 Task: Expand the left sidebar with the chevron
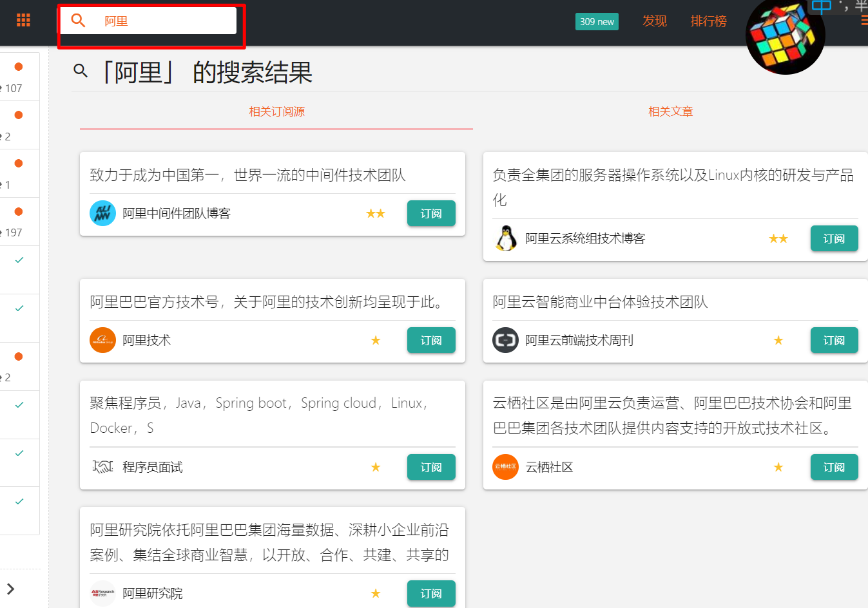click(x=10, y=589)
